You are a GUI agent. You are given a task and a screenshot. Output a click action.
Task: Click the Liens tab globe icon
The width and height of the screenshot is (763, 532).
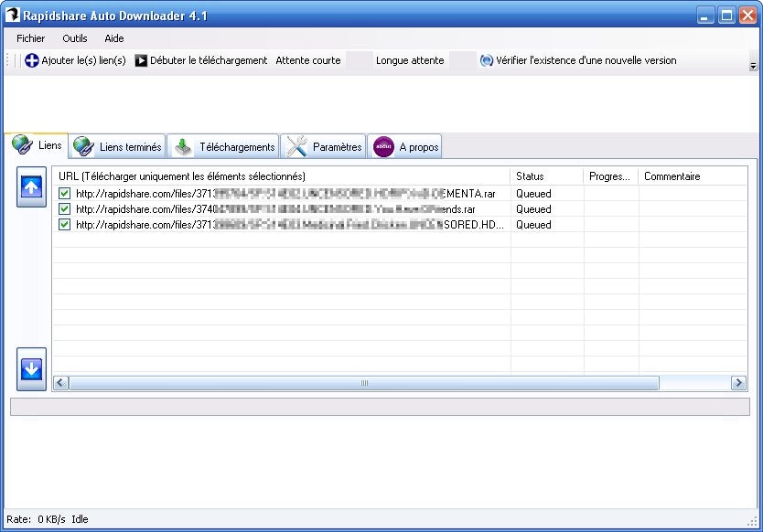[x=22, y=145]
